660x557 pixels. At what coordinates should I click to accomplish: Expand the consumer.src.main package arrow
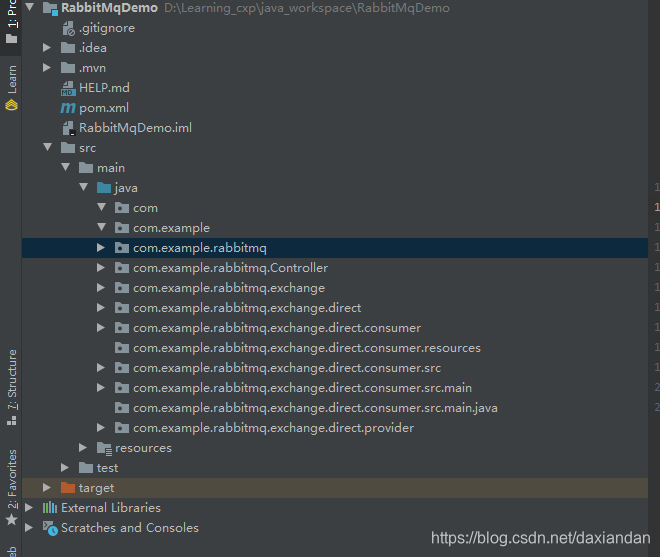coord(101,387)
